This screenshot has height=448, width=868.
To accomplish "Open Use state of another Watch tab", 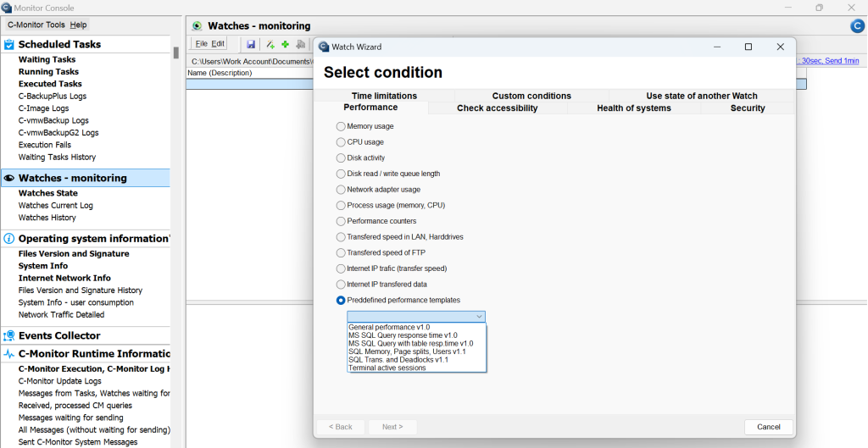I will (x=701, y=96).
